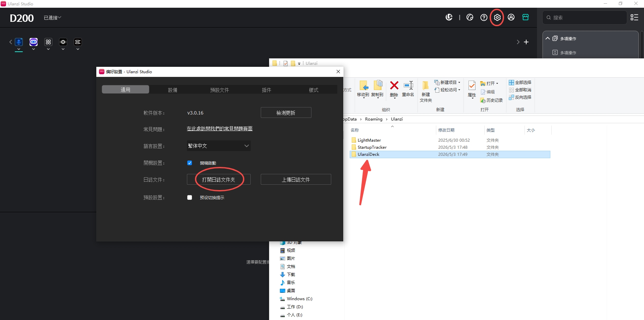Switch to the 通用 preferences tab

126,89
